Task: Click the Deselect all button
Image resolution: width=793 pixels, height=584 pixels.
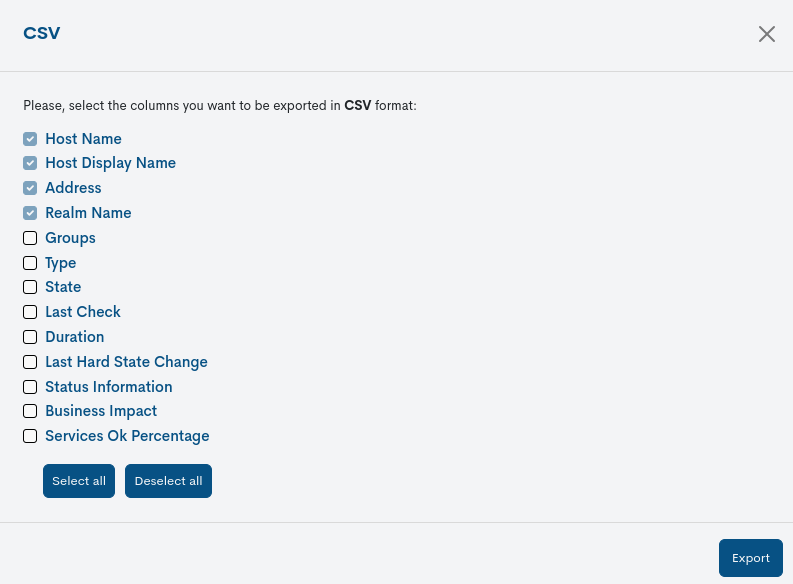Action: coord(168,481)
